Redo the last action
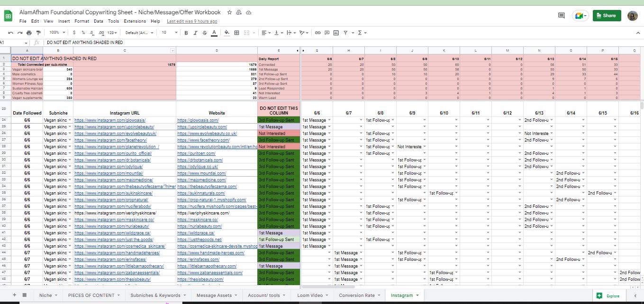Image resolution: width=644 pixels, height=304 pixels. pos(20,33)
